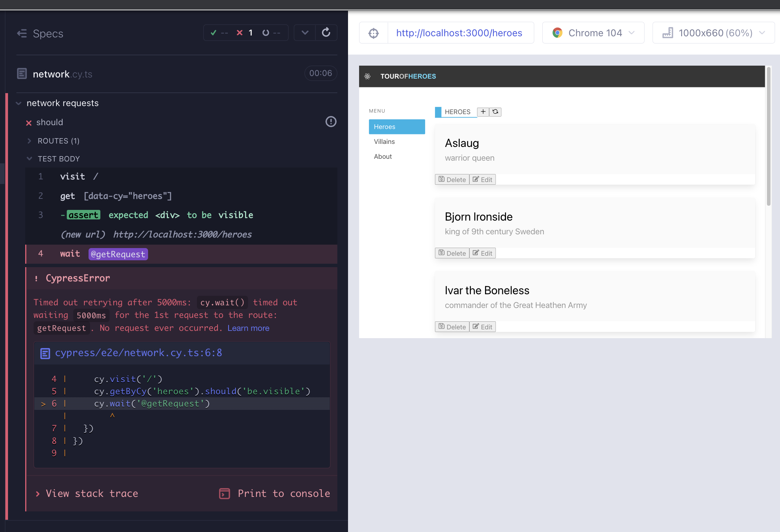Click 'king of 9th century Sweden' description
Viewport: 780px width, 532px height.
(494, 232)
